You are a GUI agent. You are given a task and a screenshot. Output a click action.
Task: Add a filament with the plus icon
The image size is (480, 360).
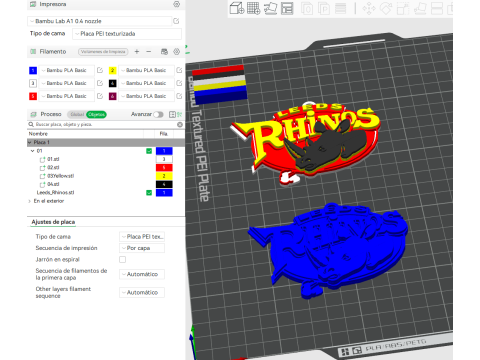(137, 52)
